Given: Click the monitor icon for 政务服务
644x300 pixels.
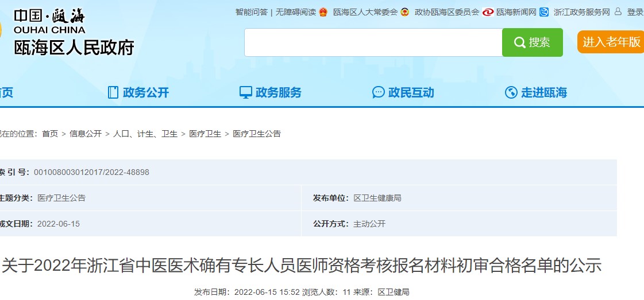Looking at the screenshot, I should point(246,92).
